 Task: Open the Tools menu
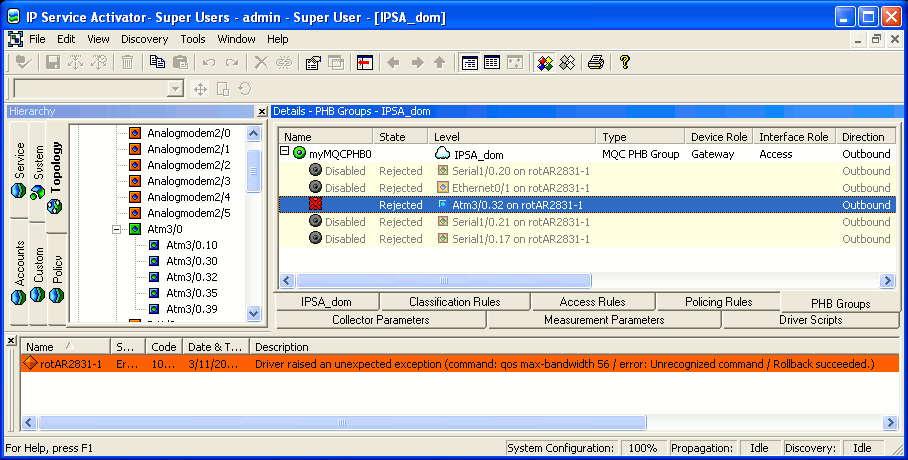tap(193, 39)
